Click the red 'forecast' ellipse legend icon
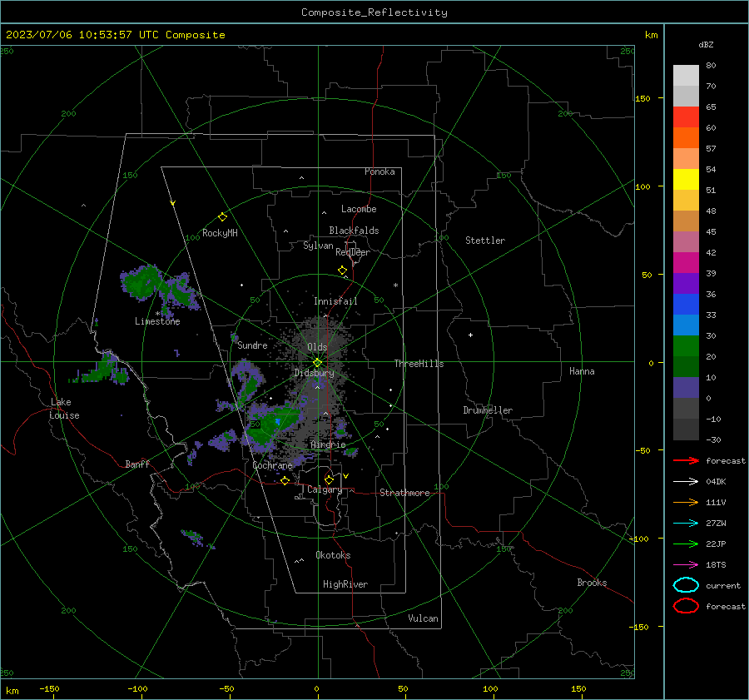The width and height of the screenshot is (749, 700). coord(686,606)
